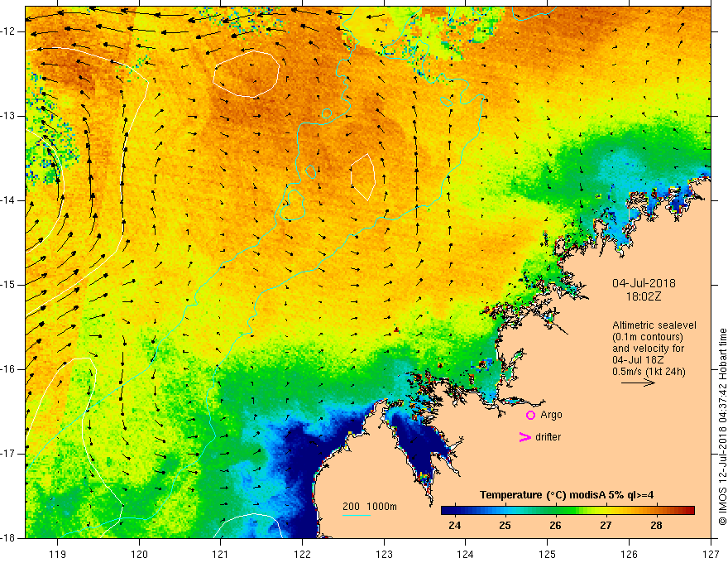
Task: Click longitude axis label '122'
Action: coord(302,555)
